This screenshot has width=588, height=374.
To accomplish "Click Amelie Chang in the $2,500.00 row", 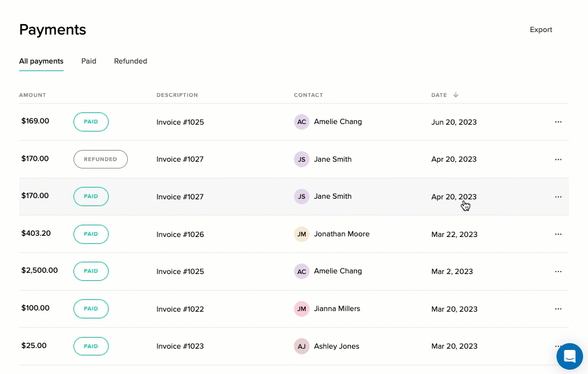I will [x=338, y=272].
